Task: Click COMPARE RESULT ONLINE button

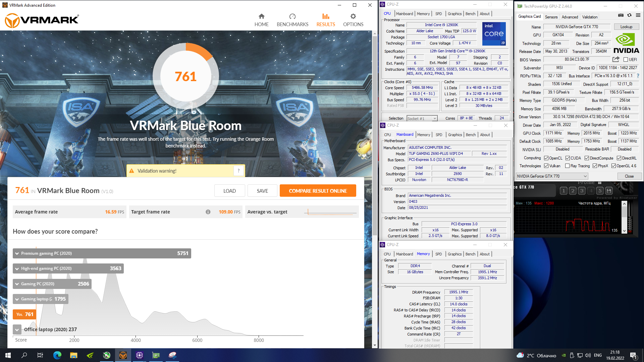Action: [318, 191]
